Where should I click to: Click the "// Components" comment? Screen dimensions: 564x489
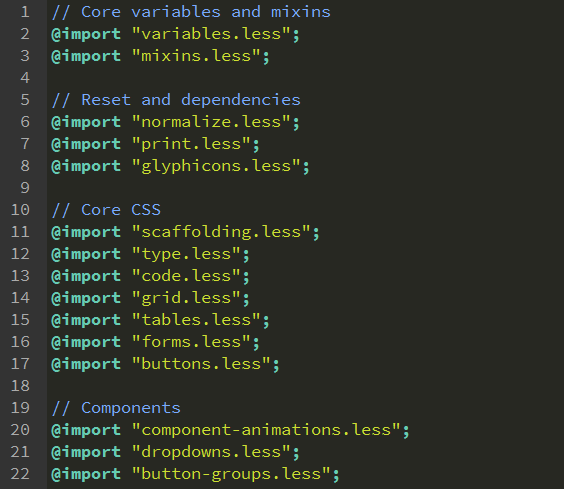point(116,408)
